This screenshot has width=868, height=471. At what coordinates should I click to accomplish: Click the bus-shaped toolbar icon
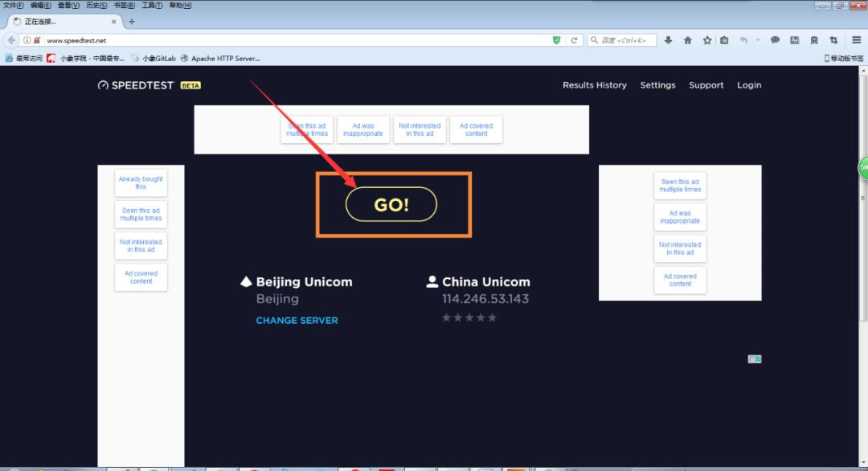(x=813, y=40)
